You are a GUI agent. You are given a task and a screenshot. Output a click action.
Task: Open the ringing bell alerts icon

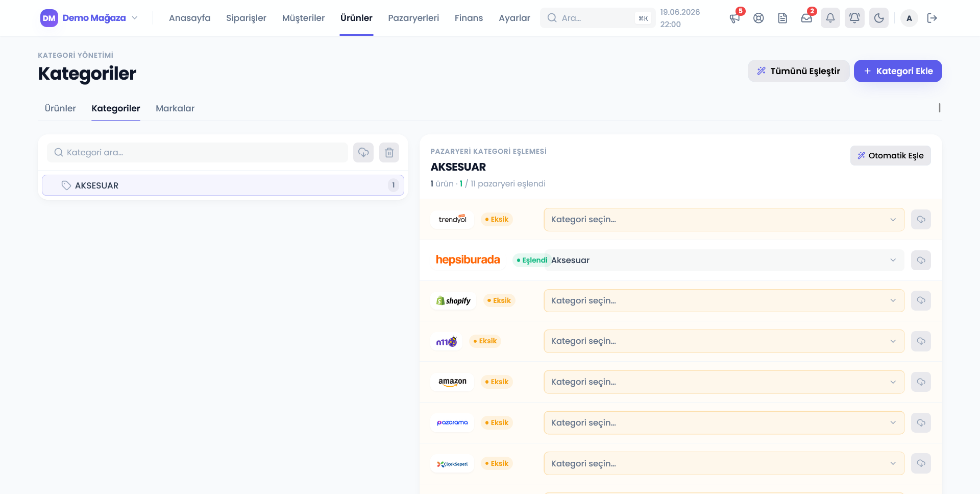(854, 18)
